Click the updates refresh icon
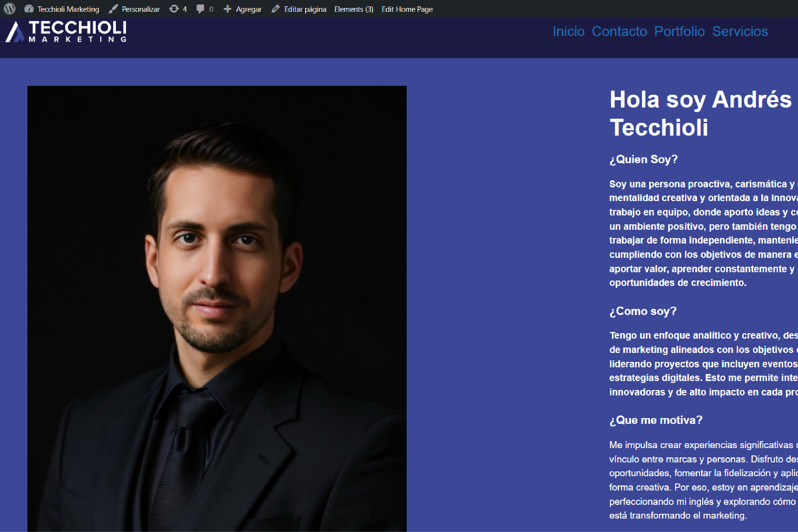798x532 pixels. click(174, 9)
